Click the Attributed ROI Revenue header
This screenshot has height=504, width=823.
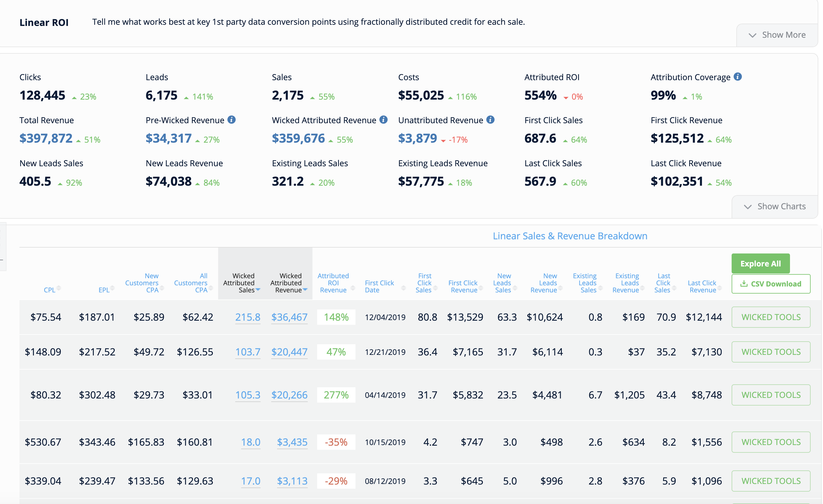pos(333,283)
